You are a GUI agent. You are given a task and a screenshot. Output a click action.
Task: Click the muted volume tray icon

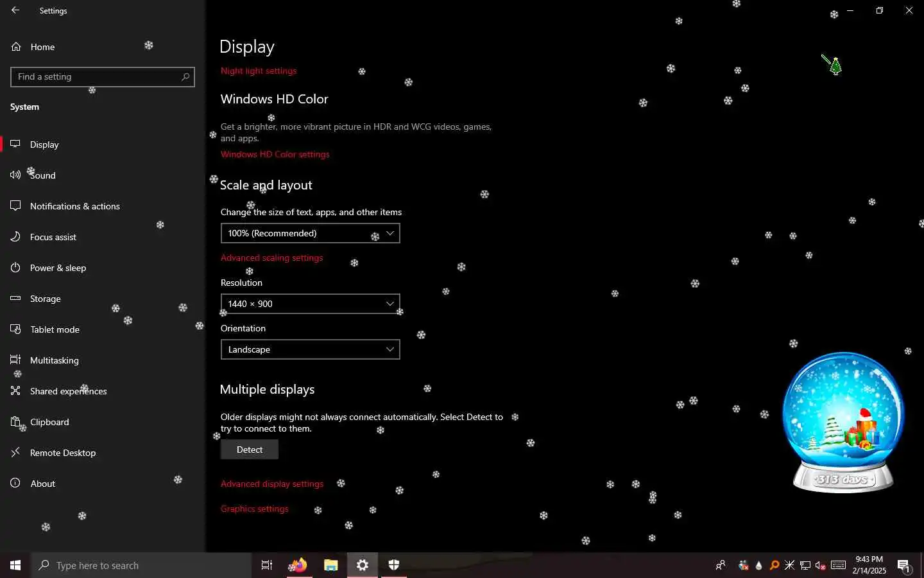(x=821, y=565)
